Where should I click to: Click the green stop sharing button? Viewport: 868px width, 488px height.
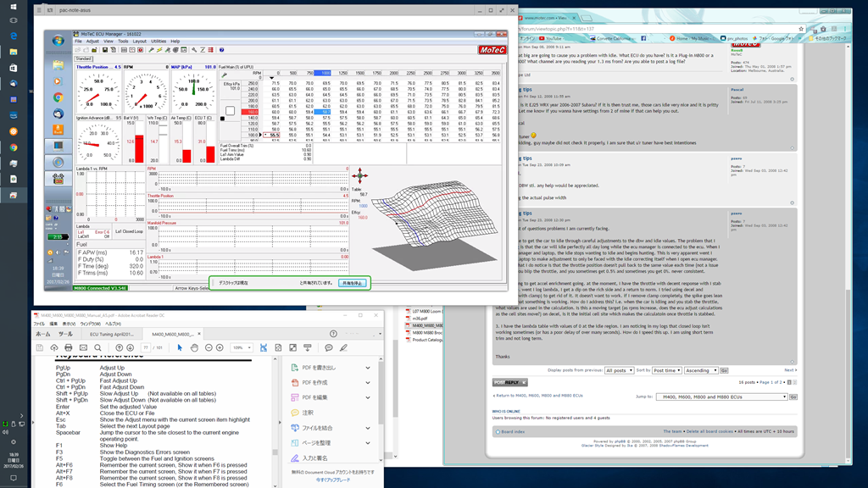pyautogui.click(x=352, y=283)
